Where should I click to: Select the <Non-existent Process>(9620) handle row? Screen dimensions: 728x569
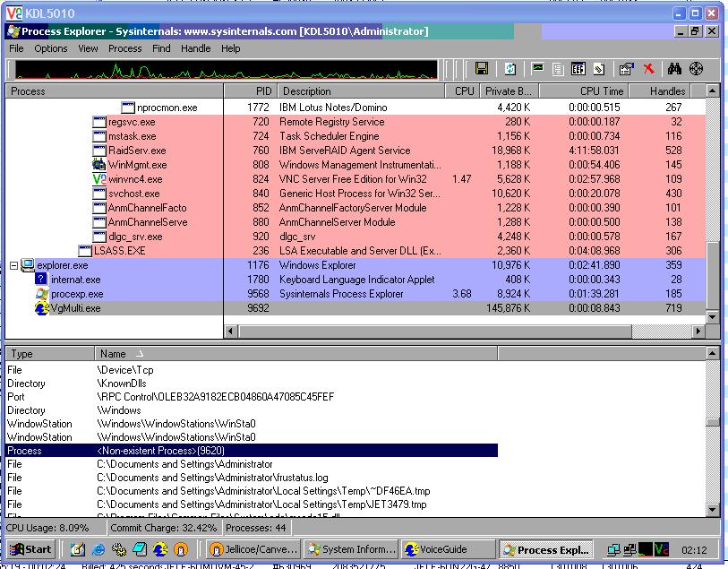click(252, 451)
